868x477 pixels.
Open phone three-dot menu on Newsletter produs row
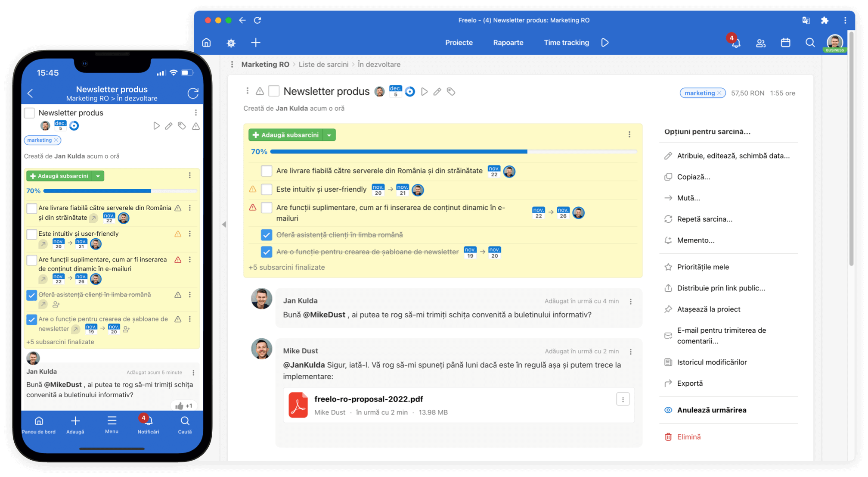tap(196, 112)
